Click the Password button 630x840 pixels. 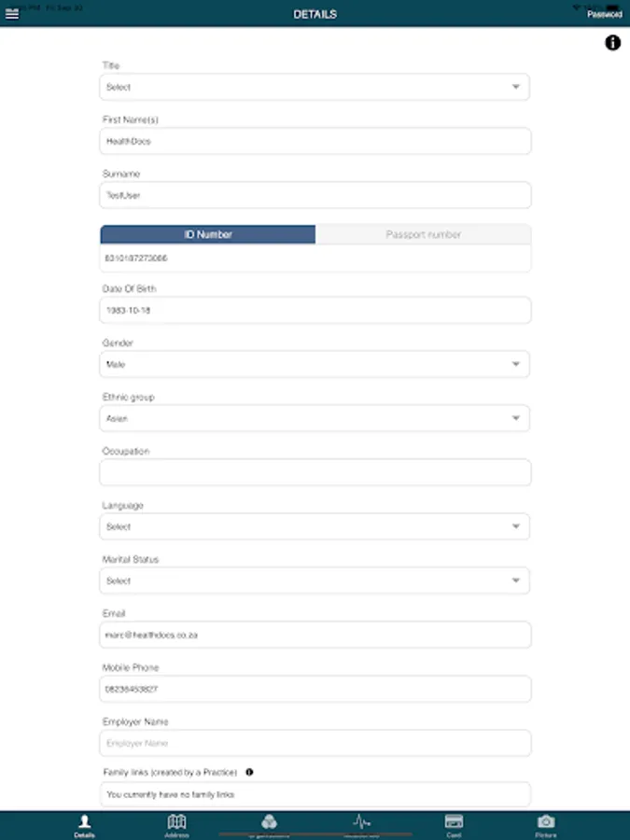pos(604,15)
